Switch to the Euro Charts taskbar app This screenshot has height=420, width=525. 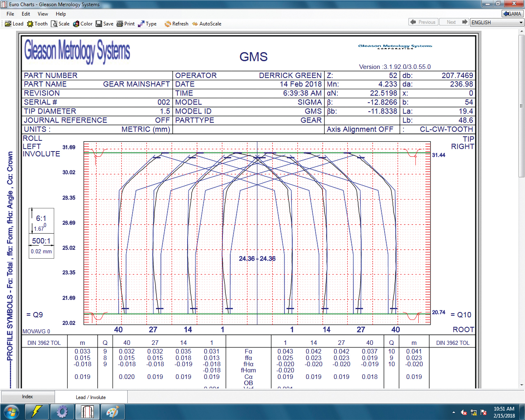pyautogui.click(x=87, y=411)
